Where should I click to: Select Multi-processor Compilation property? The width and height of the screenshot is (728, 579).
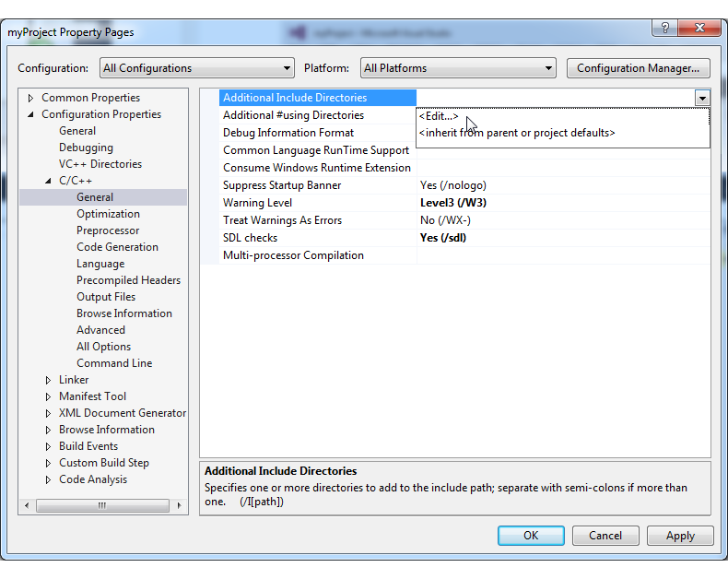tap(318, 255)
